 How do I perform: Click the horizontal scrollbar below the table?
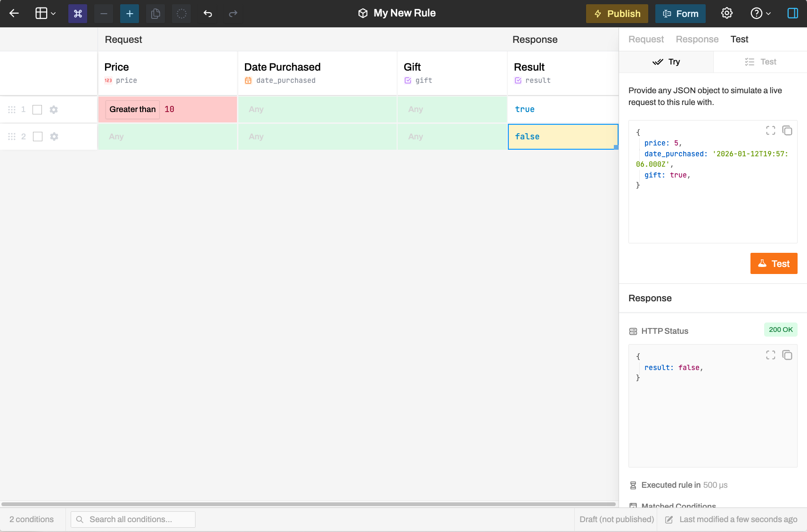308,504
